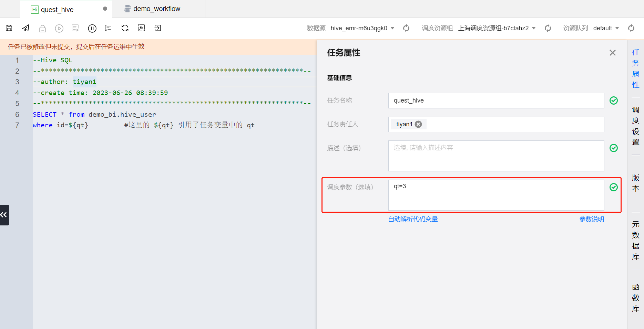The width and height of the screenshot is (644, 329).
Task: Switch to the quest_hive tab
Action: pos(67,9)
